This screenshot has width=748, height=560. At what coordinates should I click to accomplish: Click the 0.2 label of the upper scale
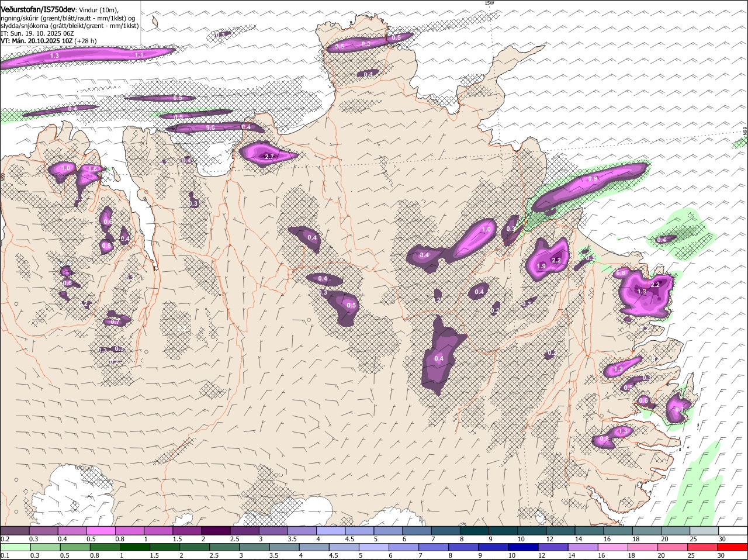point(5,538)
